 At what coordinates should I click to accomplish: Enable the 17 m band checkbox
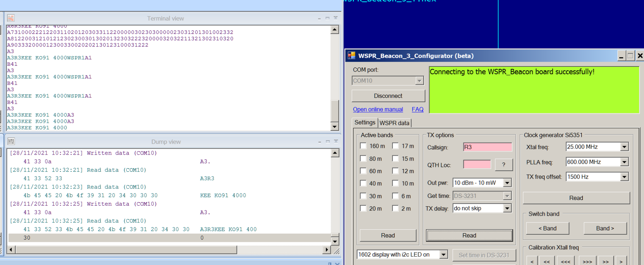pyautogui.click(x=396, y=146)
